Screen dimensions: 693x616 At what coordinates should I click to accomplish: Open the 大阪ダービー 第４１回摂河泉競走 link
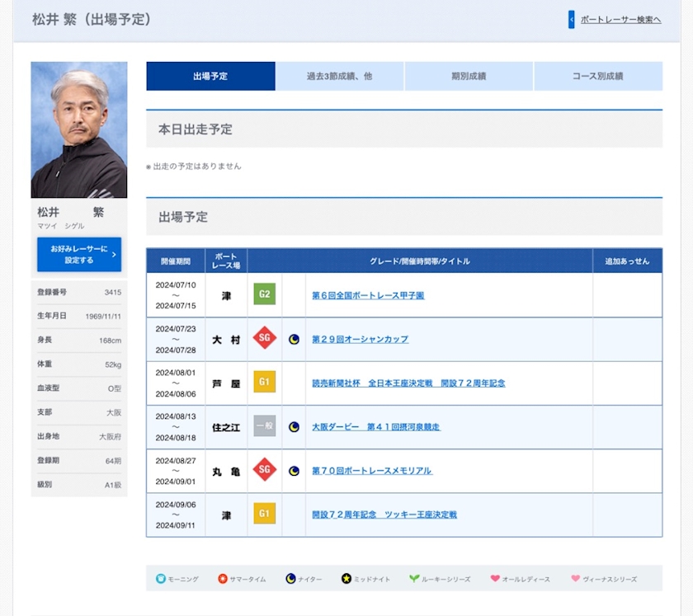[x=375, y=426]
